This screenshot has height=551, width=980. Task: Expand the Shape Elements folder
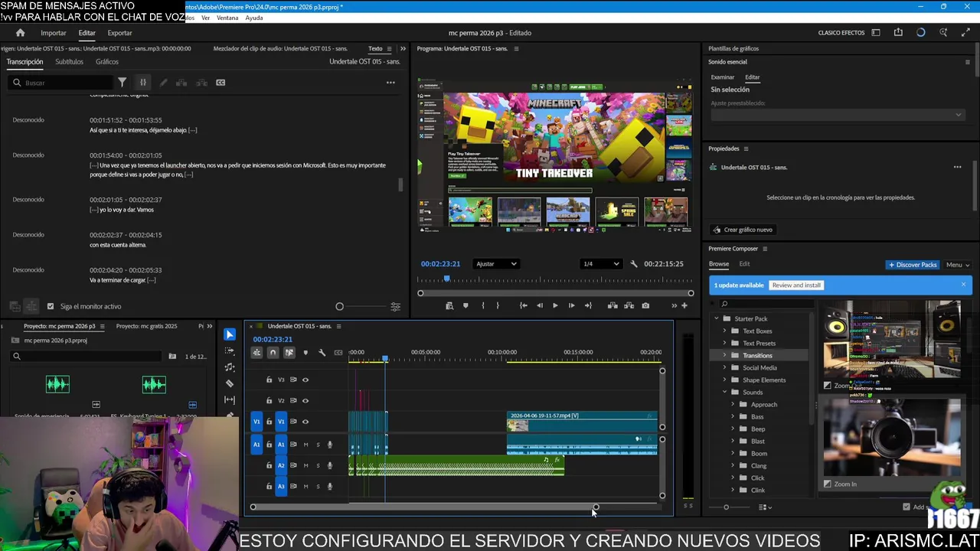[725, 380]
